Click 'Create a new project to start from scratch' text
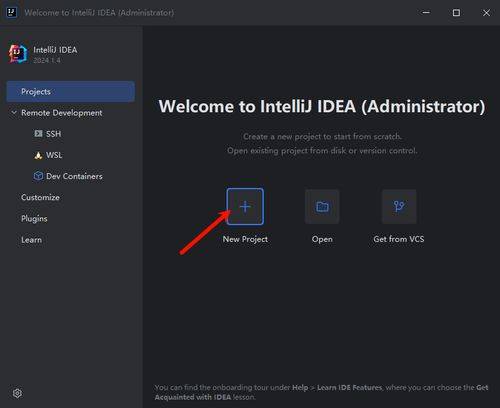This screenshot has width=500, height=408. click(x=322, y=136)
